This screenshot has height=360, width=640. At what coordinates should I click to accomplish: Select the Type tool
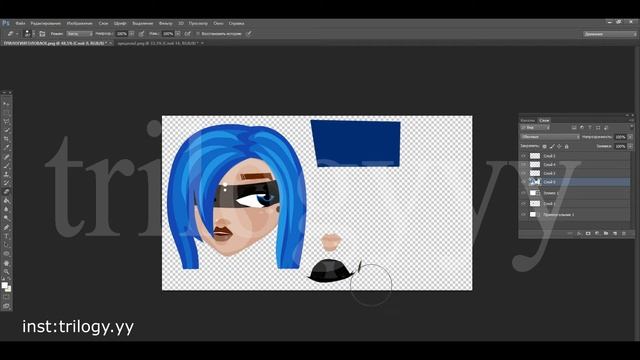pos(7,236)
